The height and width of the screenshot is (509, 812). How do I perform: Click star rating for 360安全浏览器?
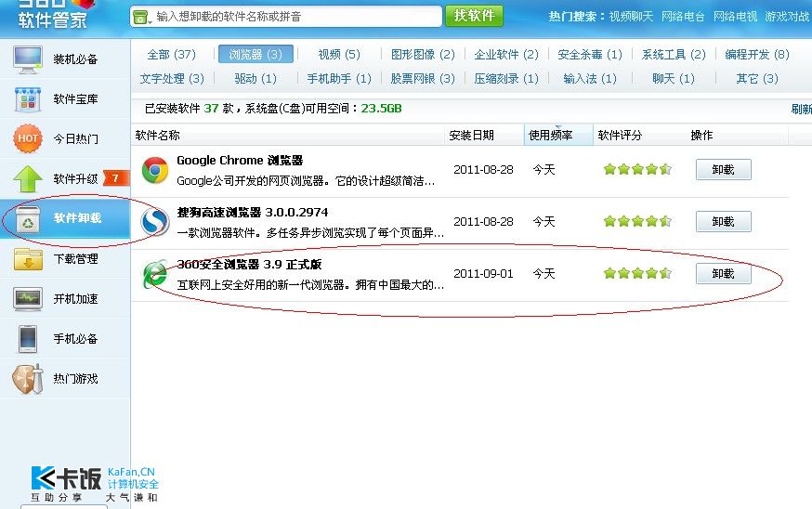[637, 273]
